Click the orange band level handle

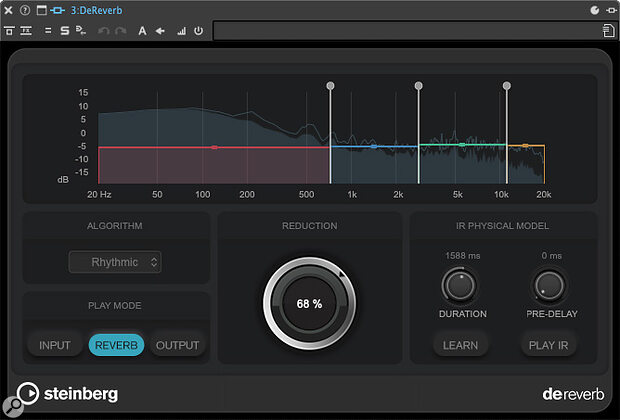point(525,146)
